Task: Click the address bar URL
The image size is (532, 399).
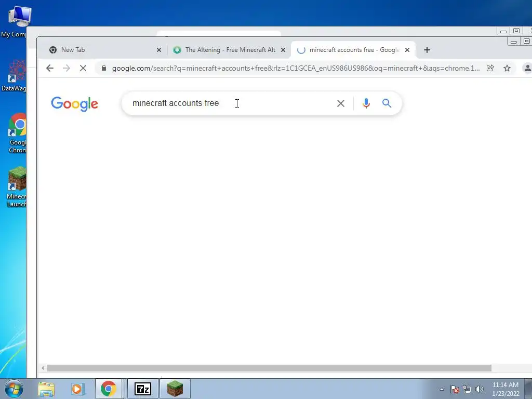Action: 296,68
